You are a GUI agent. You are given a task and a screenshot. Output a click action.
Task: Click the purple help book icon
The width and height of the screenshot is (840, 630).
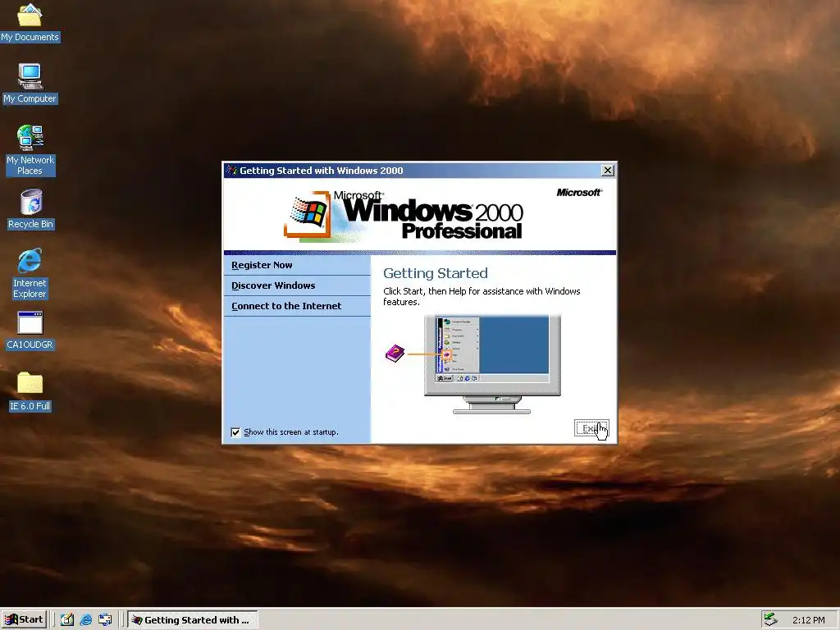[395, 353]
